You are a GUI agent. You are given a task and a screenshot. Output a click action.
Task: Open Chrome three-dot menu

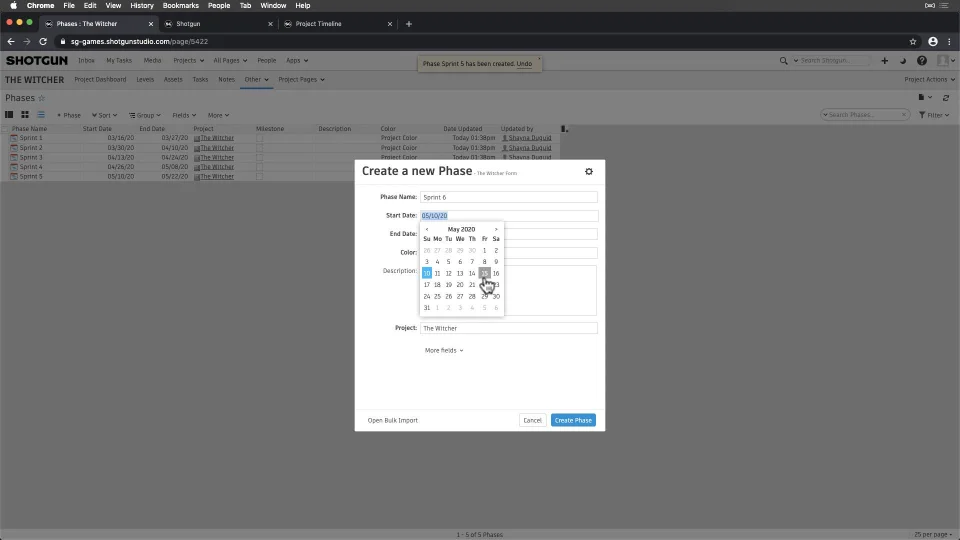tap(949, 42)
